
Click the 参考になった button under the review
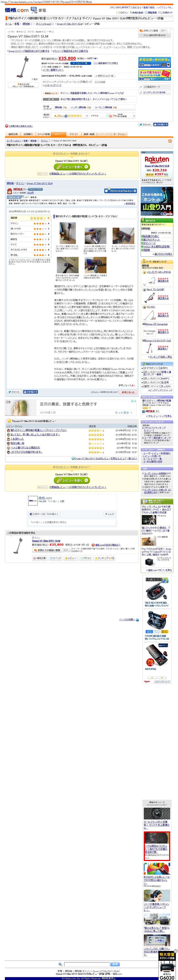point(128,392)
